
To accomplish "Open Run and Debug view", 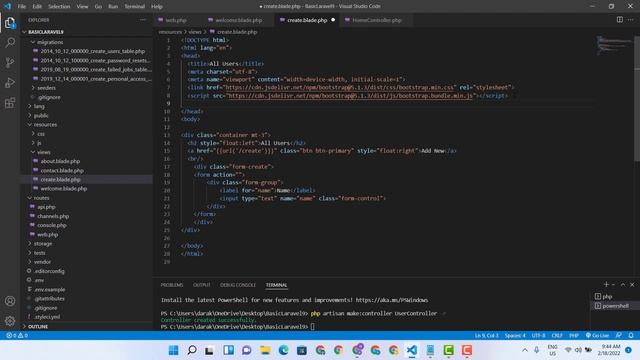I will coord(10,82).
